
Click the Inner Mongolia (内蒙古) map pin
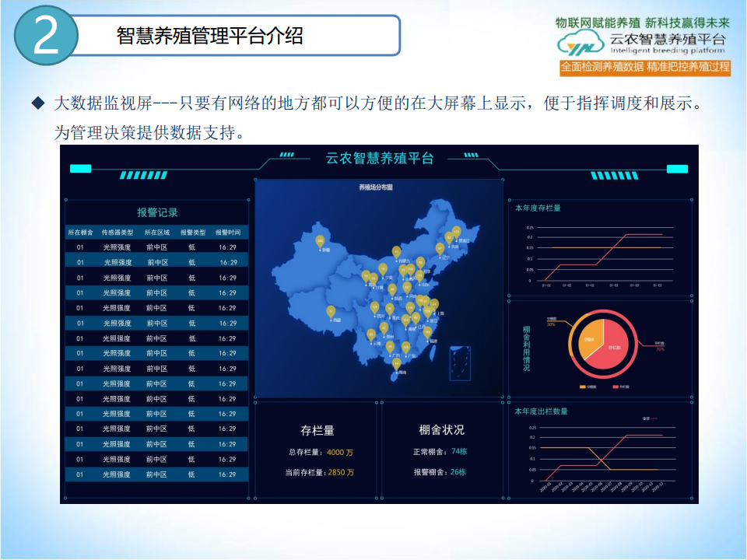pyautogui.click(x=396, y=252)
